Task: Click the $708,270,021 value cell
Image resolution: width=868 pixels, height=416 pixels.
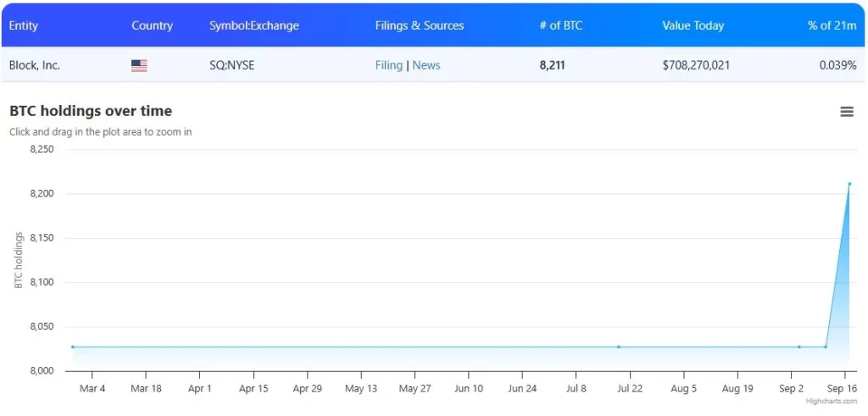Action: (696, 65)
